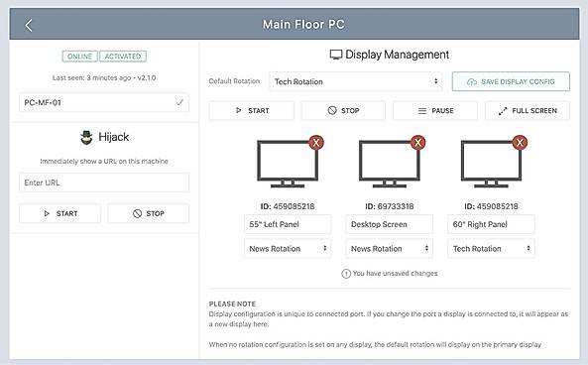Pause the display rotation
The image size is (588, 365).
(435, 111)
